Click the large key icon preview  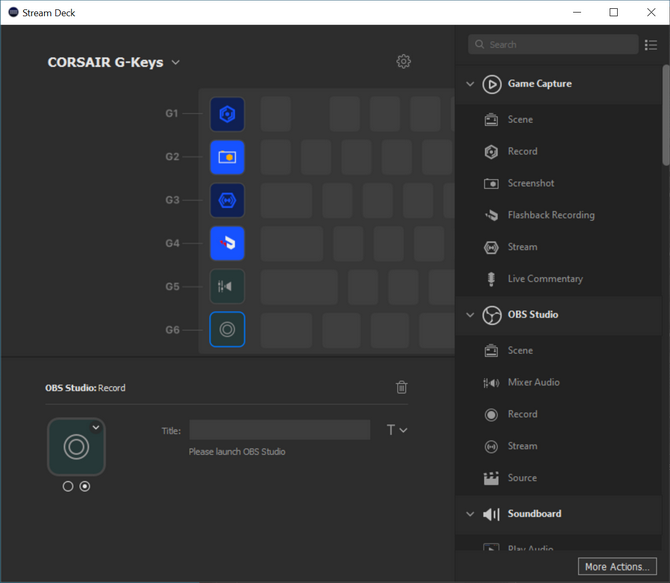point(76,447)
